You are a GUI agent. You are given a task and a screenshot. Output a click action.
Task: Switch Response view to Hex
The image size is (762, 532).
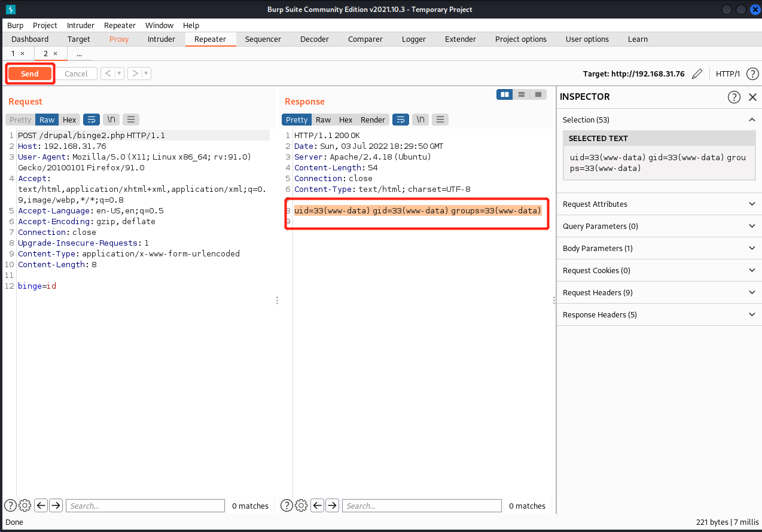tap(346, 120)
